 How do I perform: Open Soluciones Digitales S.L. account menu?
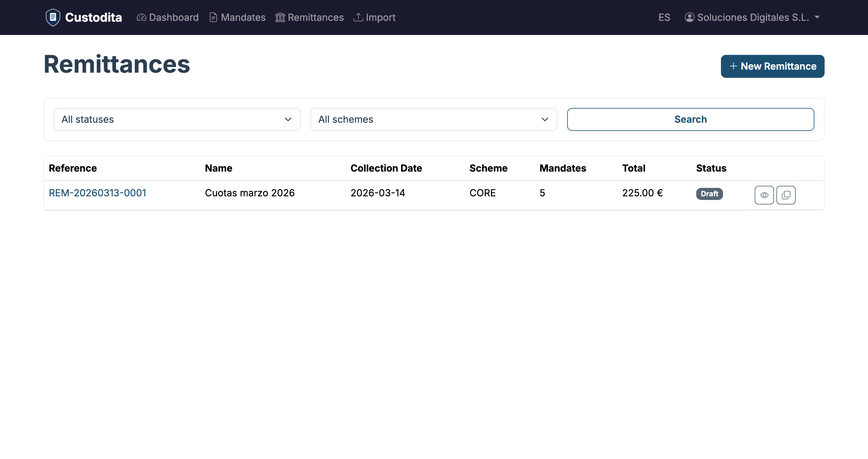753,17
